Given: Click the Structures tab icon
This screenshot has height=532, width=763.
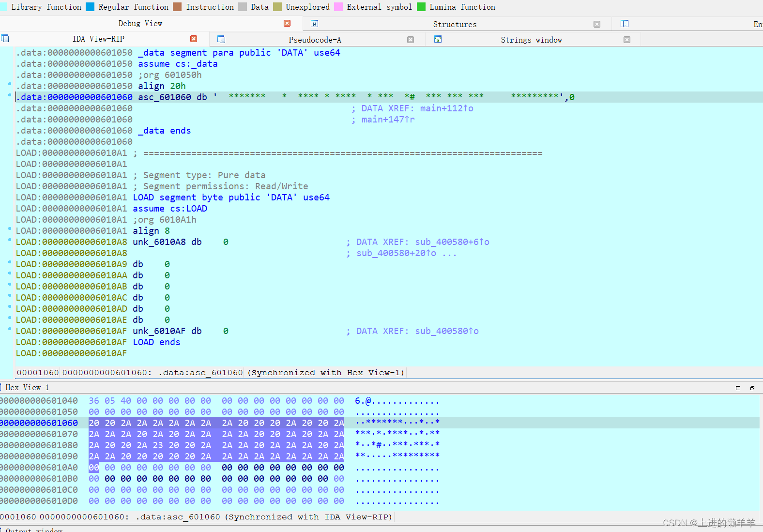Looking at the screenshot, I should click(x=314, y=24).
